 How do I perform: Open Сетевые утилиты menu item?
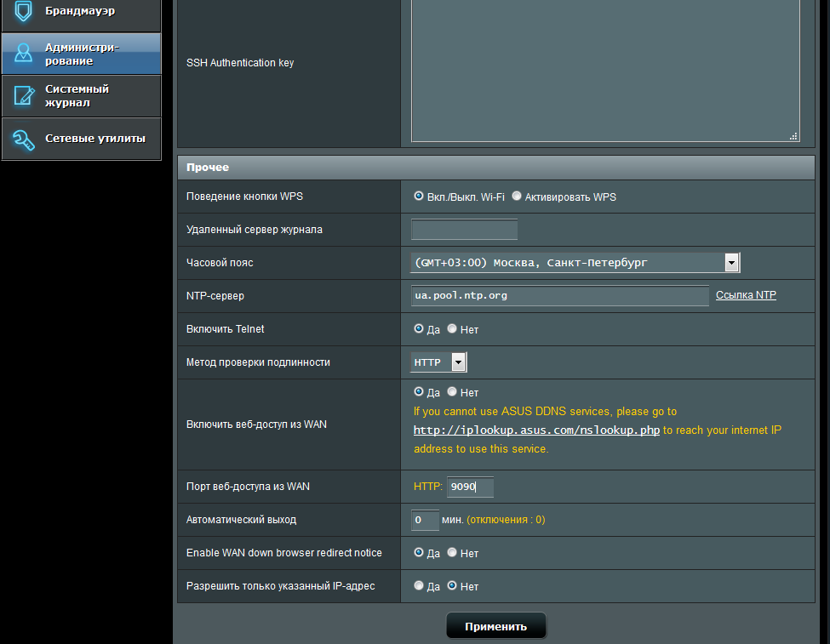(x=82, y=139)
